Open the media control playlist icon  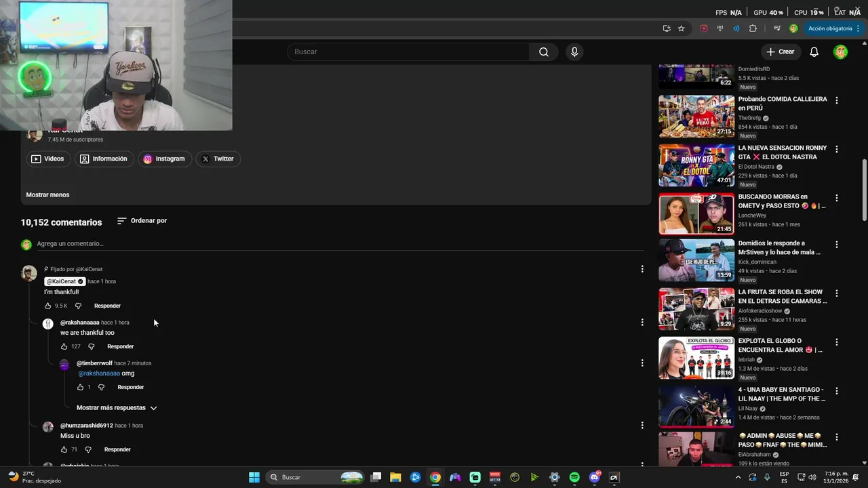pyautogui.click(x=777, y=28)
